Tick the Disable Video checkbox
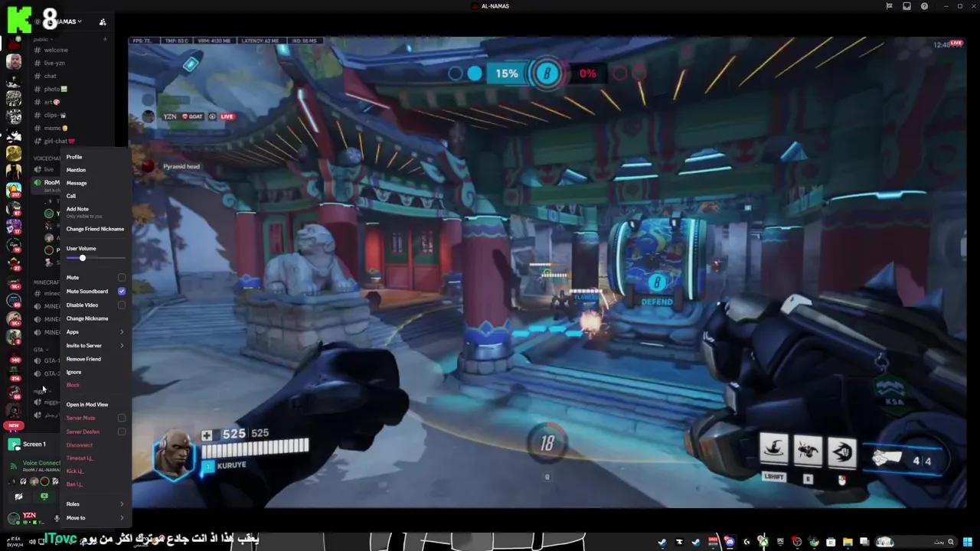This screenshot has width=980, height=551. 122,305
